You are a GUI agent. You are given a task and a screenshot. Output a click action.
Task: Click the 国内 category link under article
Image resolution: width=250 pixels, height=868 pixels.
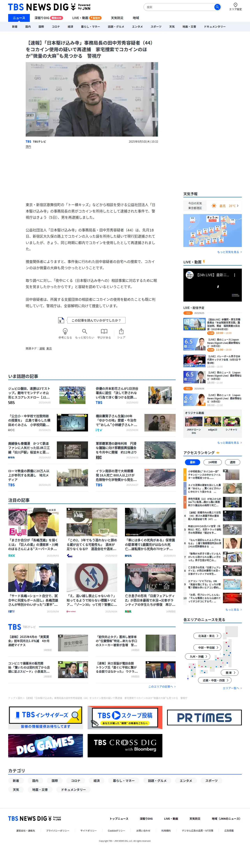click(28, 146)
